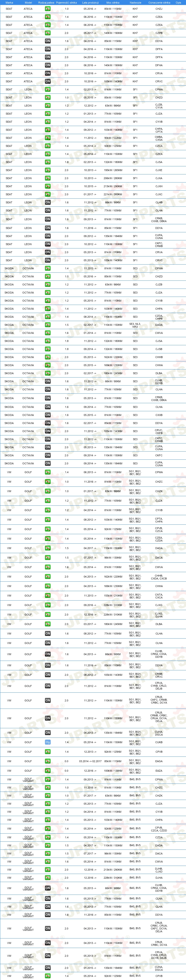This screenshot has width=186, height=980.
Task: Select power value 221kW / 300KM
Action: coord(113,194)
